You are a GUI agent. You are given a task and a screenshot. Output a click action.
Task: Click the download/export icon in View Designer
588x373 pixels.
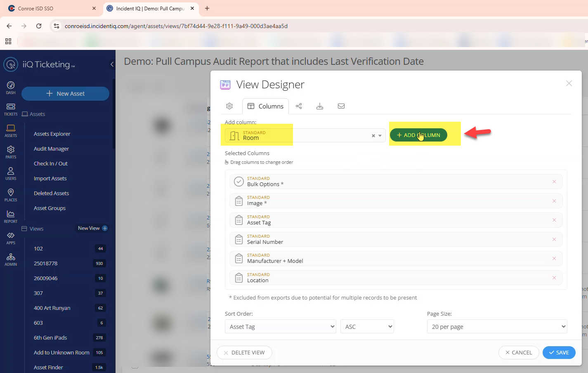point(320,106)
